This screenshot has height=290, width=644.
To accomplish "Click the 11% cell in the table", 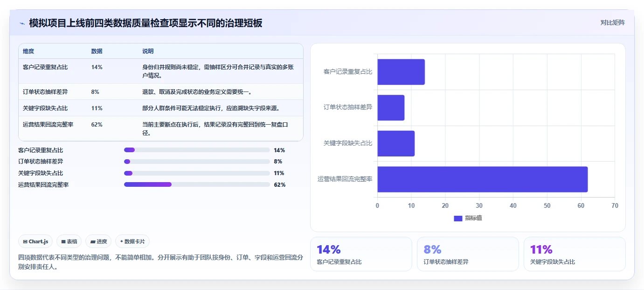I will [x=97, y=108].
